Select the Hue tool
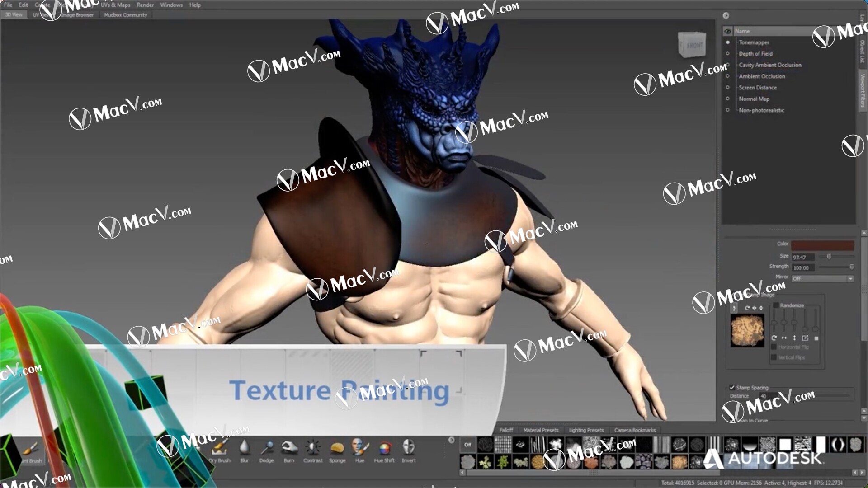Viewport: 868px width, 488px height. [359, 451]
